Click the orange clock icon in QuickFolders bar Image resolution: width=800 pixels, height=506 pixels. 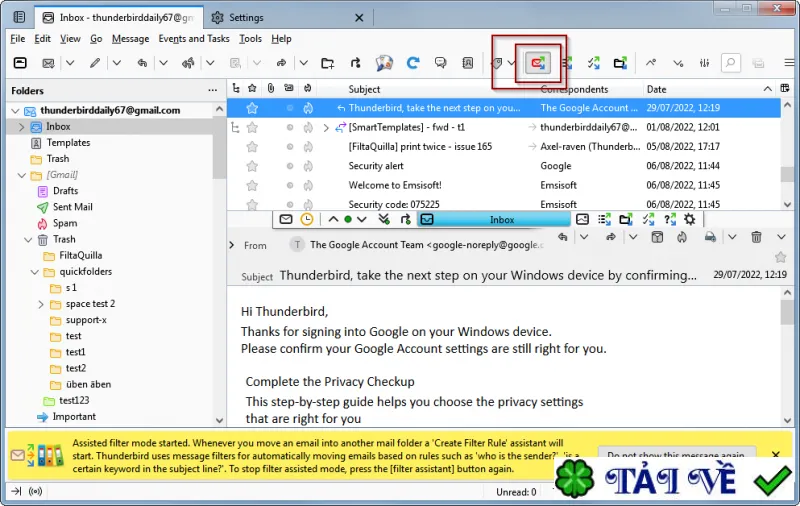pyautogui.click(x=307, y=219)
